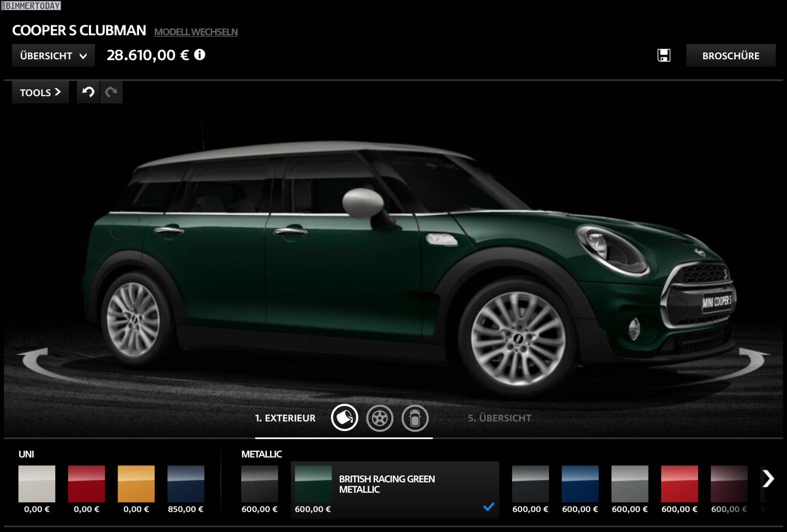Click the redo arrow icon
This screenshot has width=787, height=532.
tap(111, 92)
